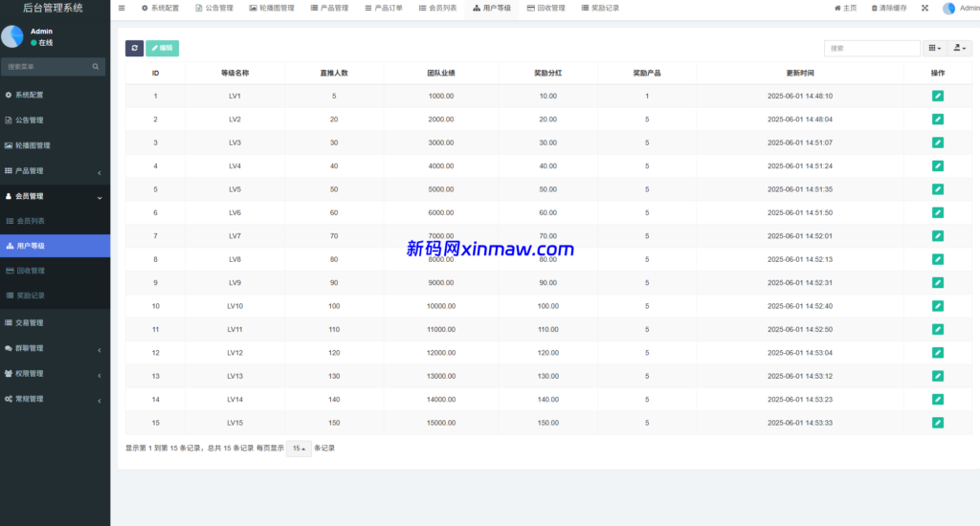The width and height of the screenshot is (980, 526).
Task: Switch to the 产品订单 top tab
Action: [x=384, y=8]
